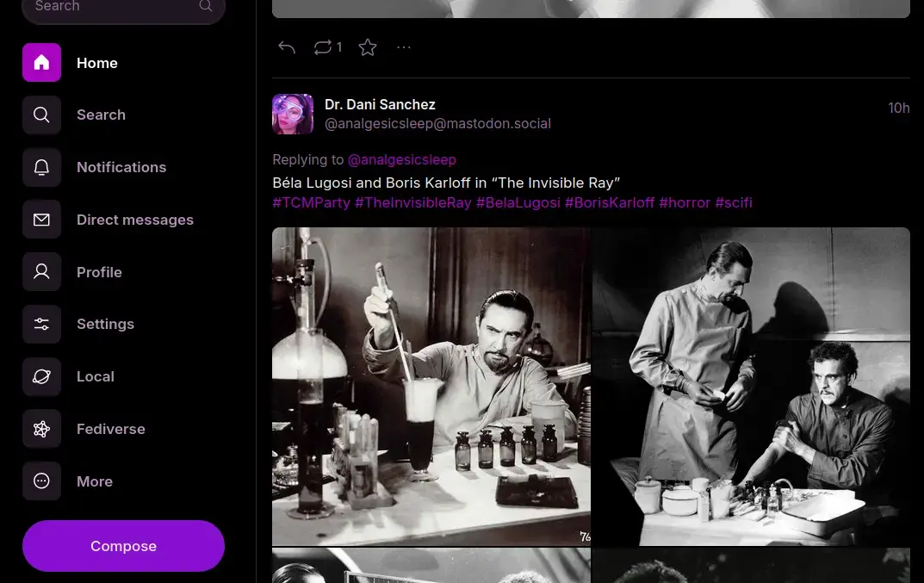Click the Home icon in sidebar
Screen dimensions: 924x583
(41, 63)
